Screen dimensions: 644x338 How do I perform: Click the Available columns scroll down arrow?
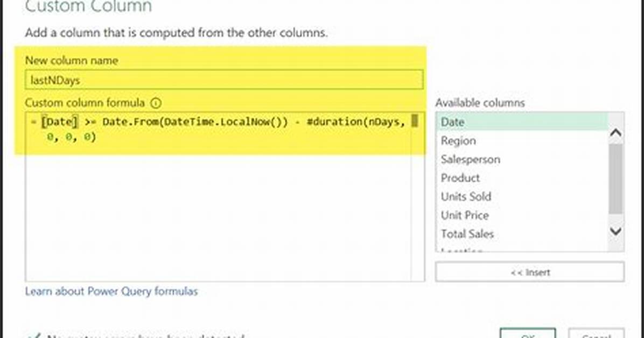click(615, 231)
